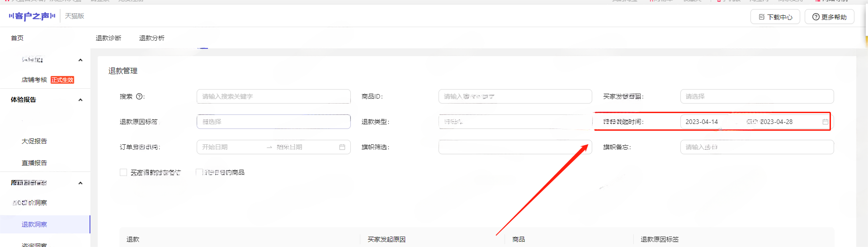Switch to the 退款诊断 tab
Image resolution: width=868 pixels, height=247 pixels.
click(x=108, y=38)
